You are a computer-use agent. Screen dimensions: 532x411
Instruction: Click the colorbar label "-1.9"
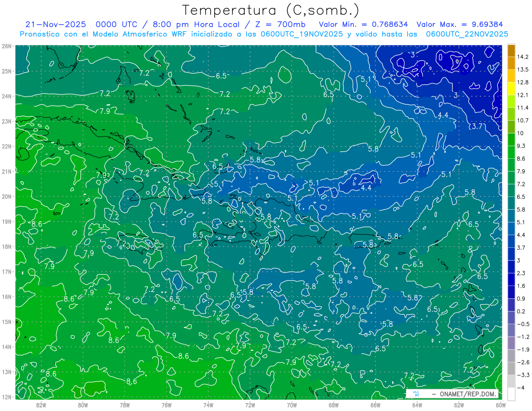[524, 349]
